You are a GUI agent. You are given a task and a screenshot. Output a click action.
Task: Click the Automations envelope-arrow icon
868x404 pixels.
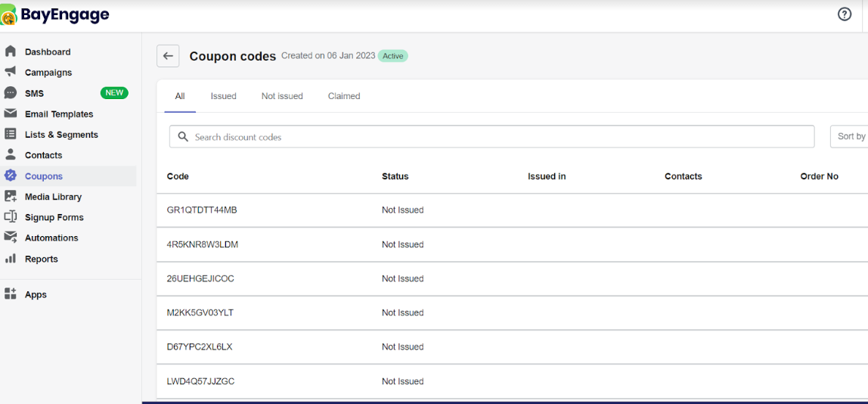[x=10, y=238]
